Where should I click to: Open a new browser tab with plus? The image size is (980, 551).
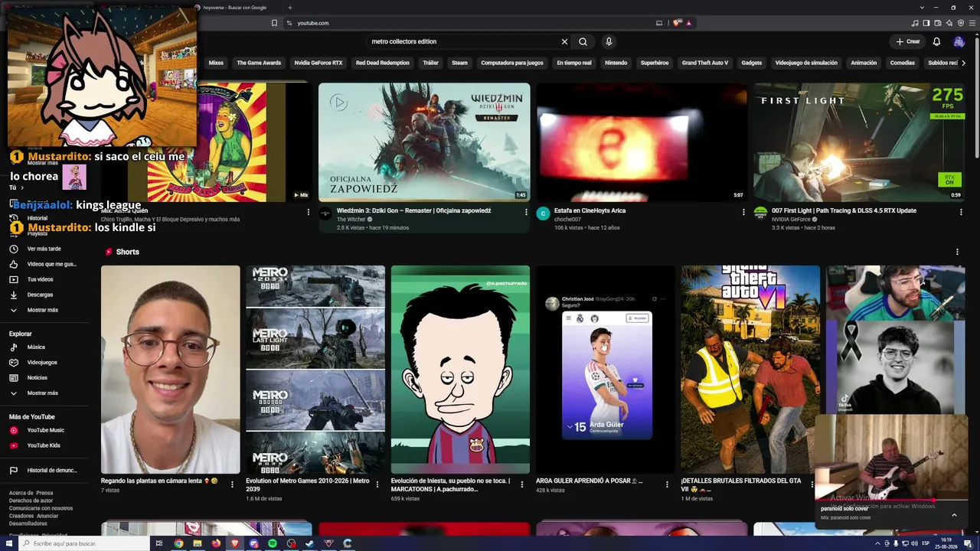point(289,8)
